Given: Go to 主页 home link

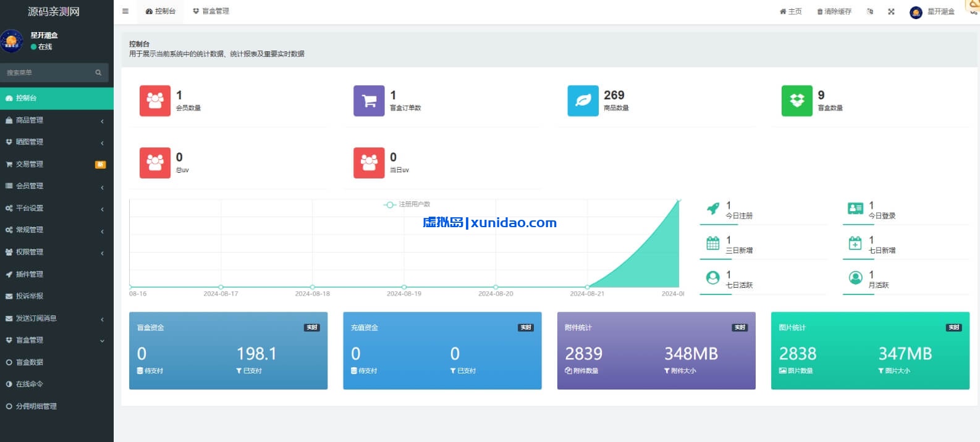Looking at the screenshot, I should pos(791,12).
